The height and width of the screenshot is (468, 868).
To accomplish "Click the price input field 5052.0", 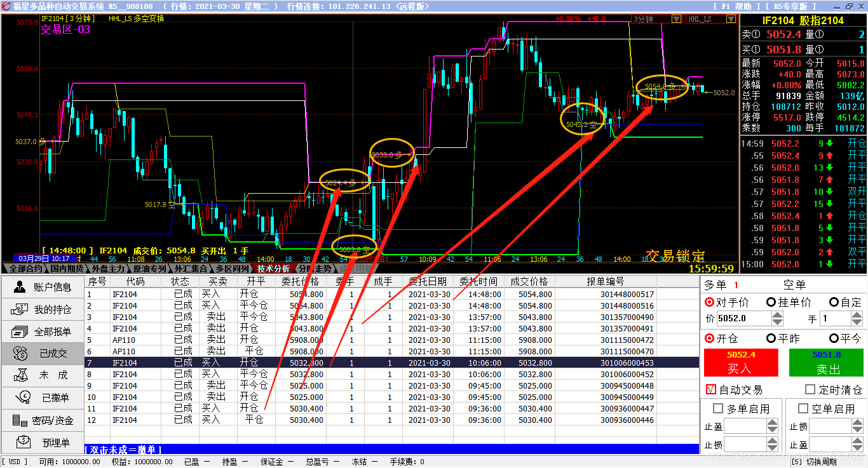I will pos(743,318).
